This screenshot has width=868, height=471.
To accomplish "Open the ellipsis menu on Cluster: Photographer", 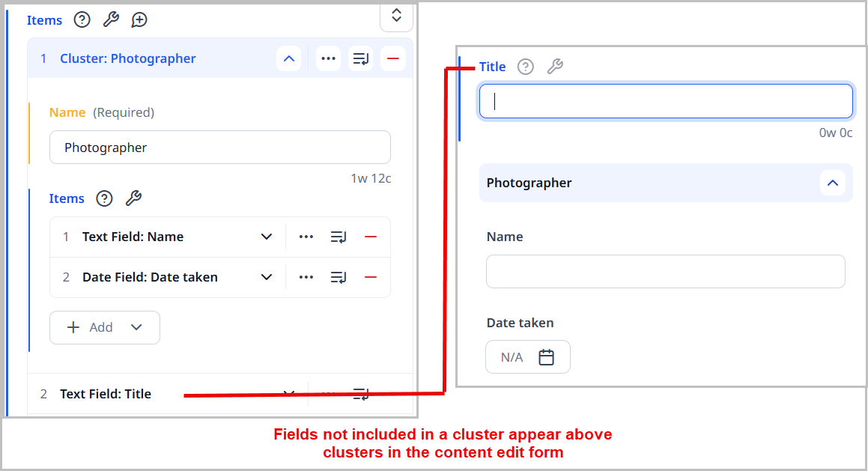I will 328,58.
